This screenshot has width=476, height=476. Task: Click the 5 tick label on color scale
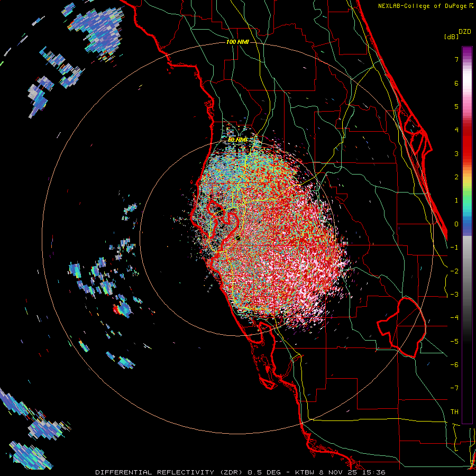[x=456, y=106]
